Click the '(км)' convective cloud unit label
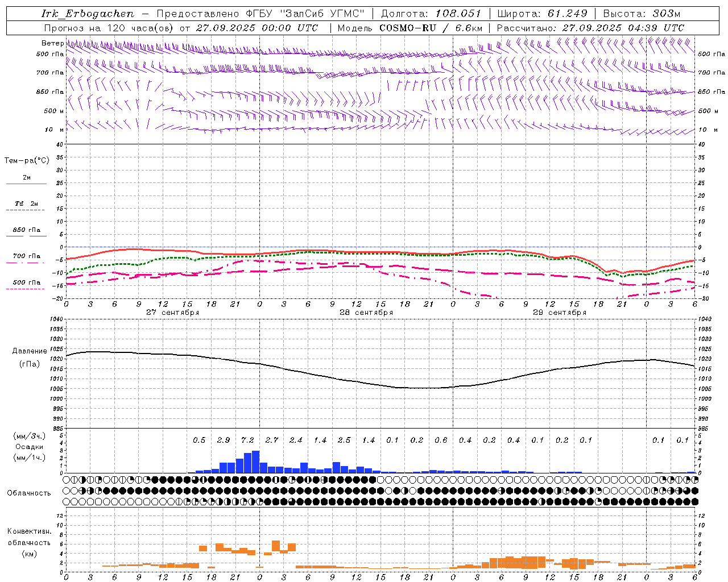 coord(30,554)
